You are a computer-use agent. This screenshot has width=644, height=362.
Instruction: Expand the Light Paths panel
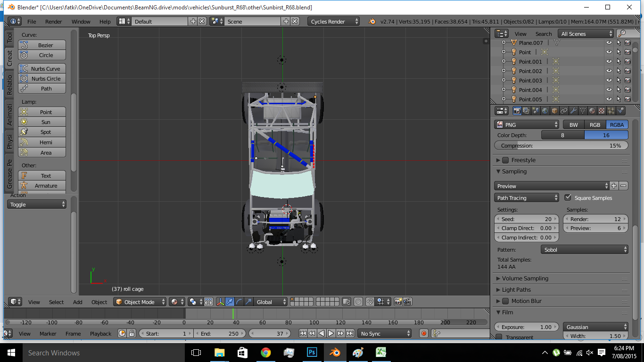point(516,290)
